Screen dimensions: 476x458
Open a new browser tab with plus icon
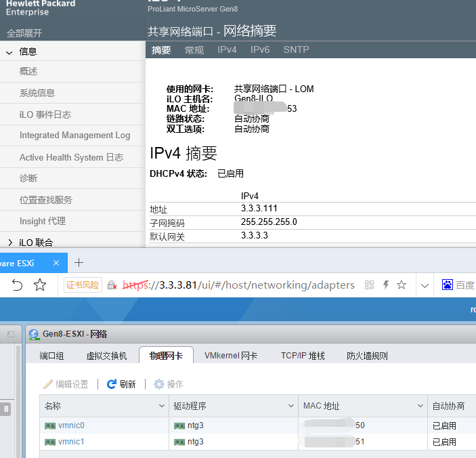pos(79,263)
